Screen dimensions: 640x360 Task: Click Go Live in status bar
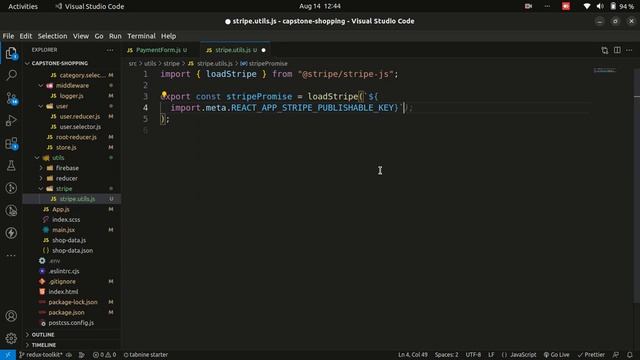click(556, 355)
